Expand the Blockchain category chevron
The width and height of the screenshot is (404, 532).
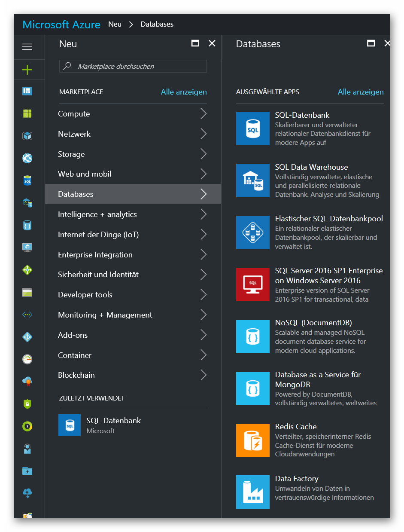point(204,375)
